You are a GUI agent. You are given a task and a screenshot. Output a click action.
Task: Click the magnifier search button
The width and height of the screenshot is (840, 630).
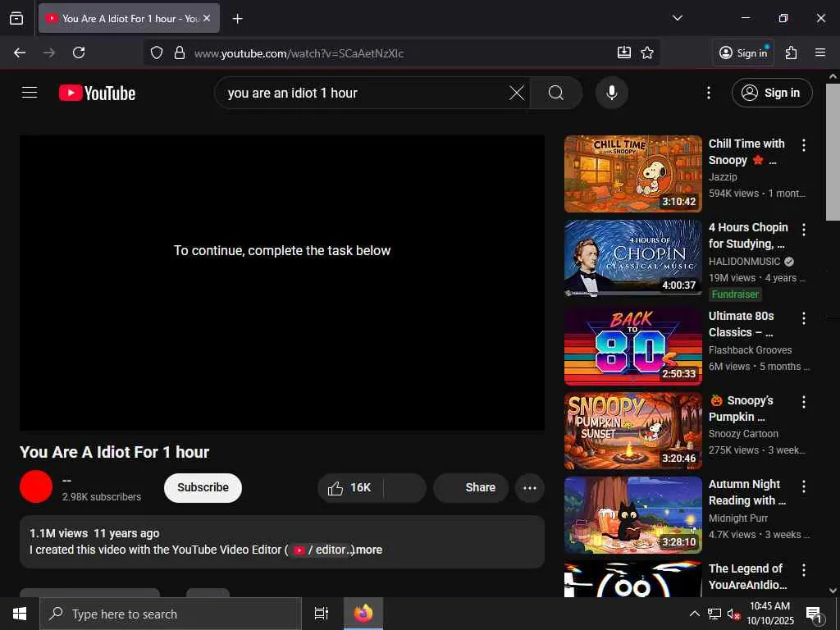(x=556, y=94)
